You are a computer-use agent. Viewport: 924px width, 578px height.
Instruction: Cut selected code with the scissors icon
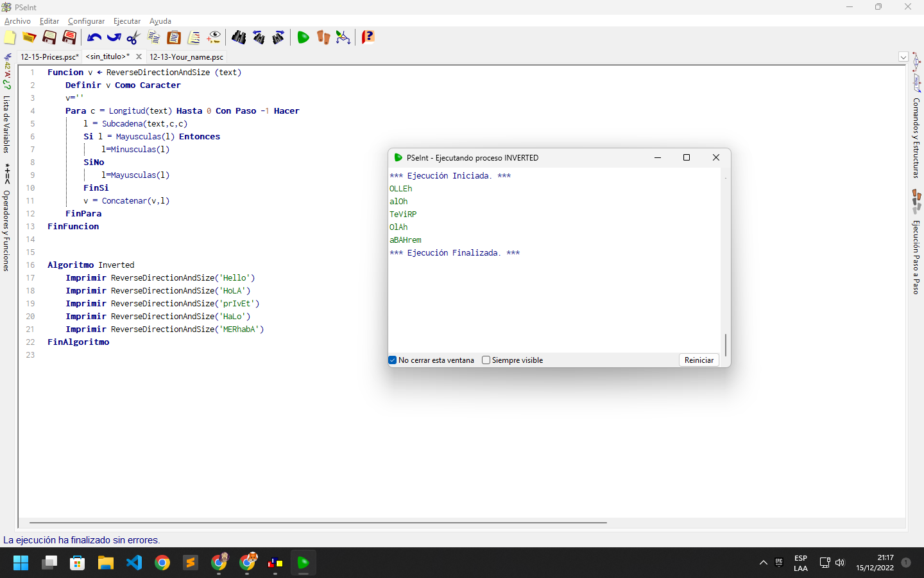[x=132, y=37]
